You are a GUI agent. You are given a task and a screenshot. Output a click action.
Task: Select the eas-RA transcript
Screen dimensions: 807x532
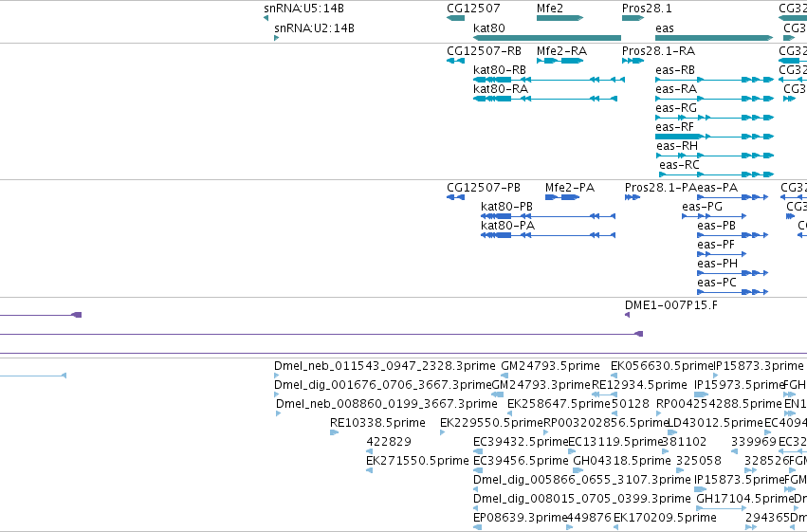click(x=714, y=99)
